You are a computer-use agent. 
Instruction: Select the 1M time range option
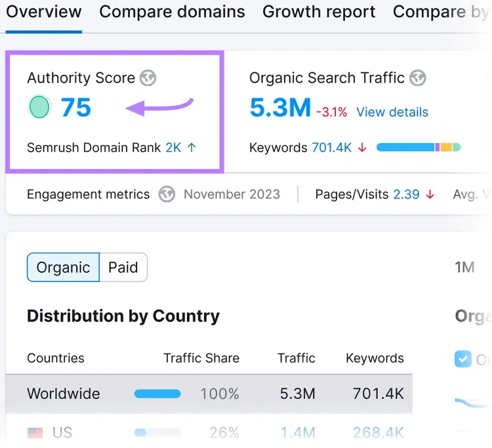(464, 268)
